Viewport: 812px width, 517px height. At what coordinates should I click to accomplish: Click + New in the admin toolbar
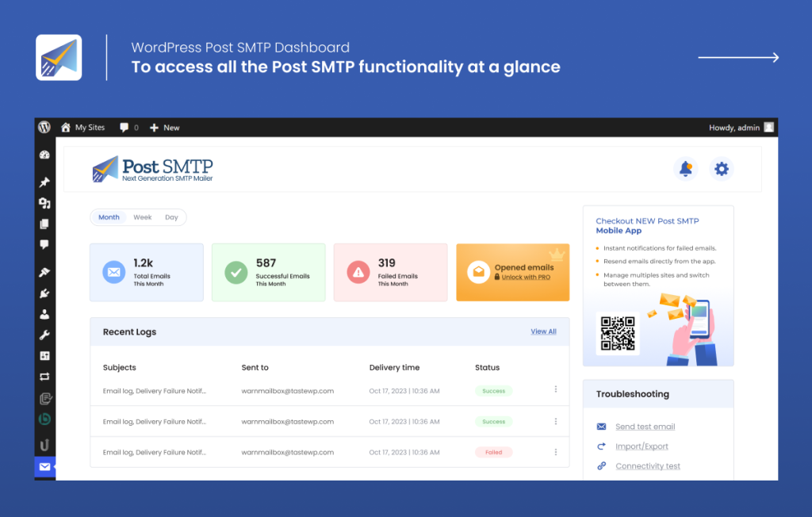tap(164, 127)
